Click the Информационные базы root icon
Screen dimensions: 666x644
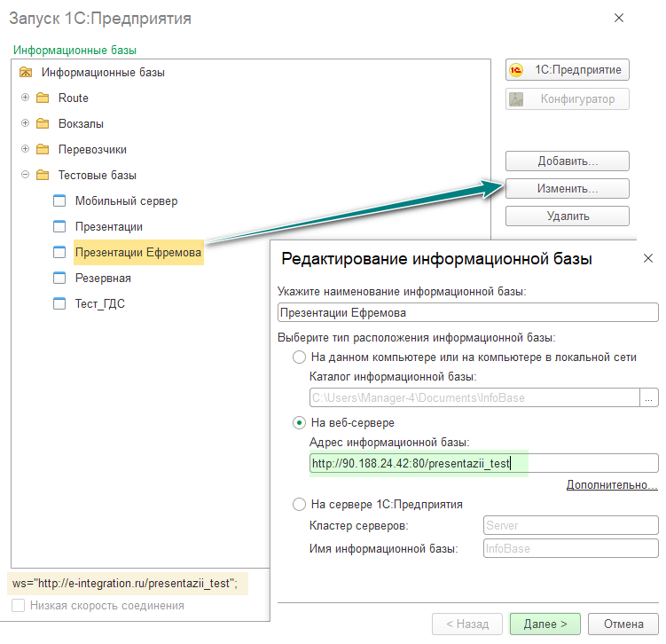pos(26,73)
